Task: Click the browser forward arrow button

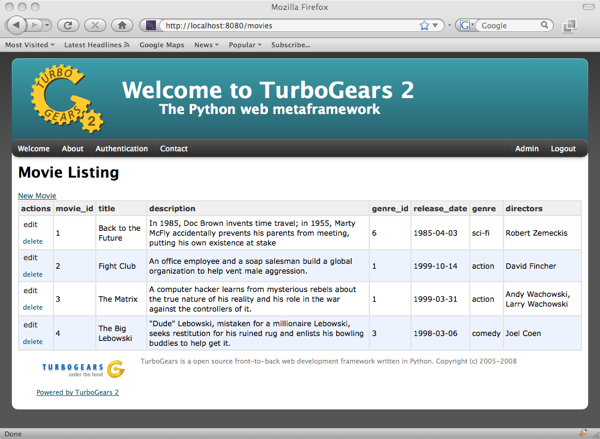Action: [43, 25]
